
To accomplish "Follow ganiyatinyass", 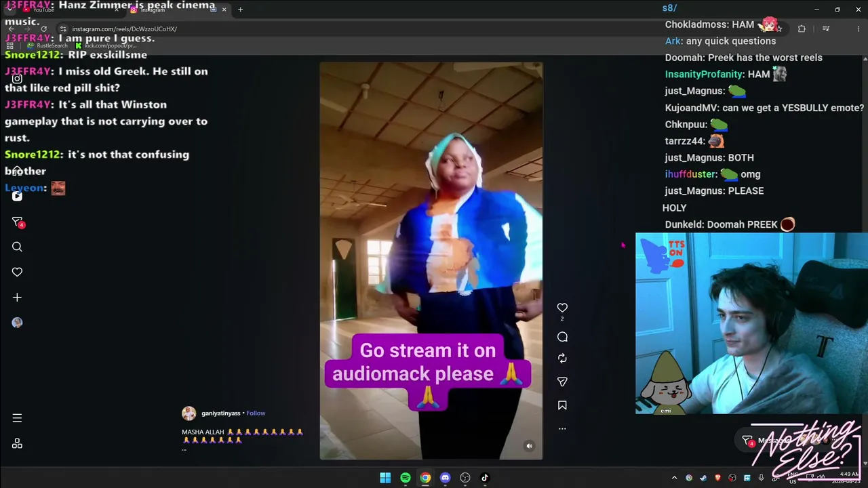I will tap(256, 413).
